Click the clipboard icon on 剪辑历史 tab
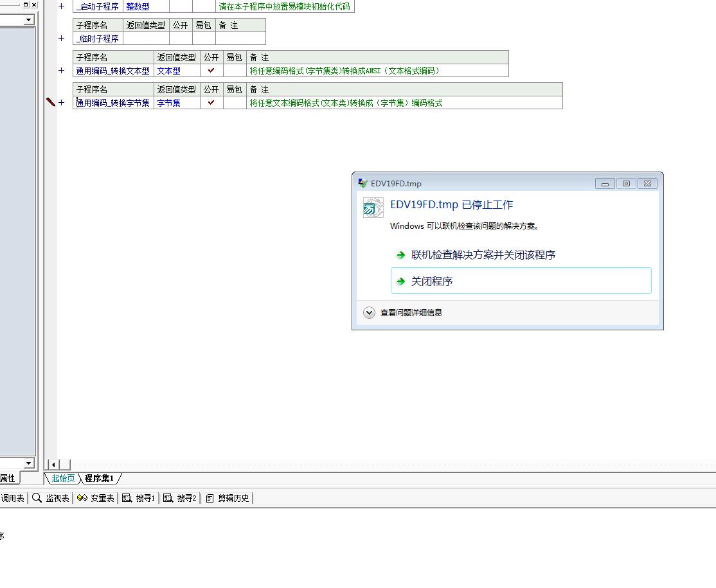This screenshot has height=588, width=716. (x=210, y=498)
